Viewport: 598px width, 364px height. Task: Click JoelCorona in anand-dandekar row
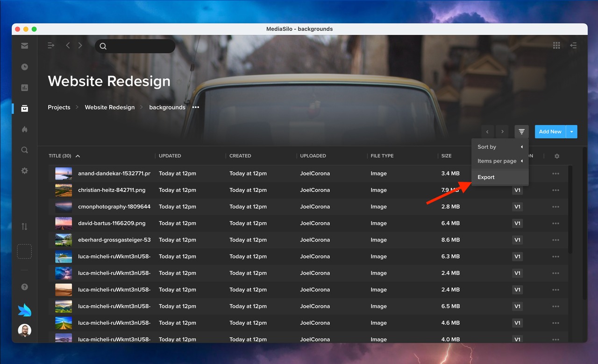pos(315,174)
